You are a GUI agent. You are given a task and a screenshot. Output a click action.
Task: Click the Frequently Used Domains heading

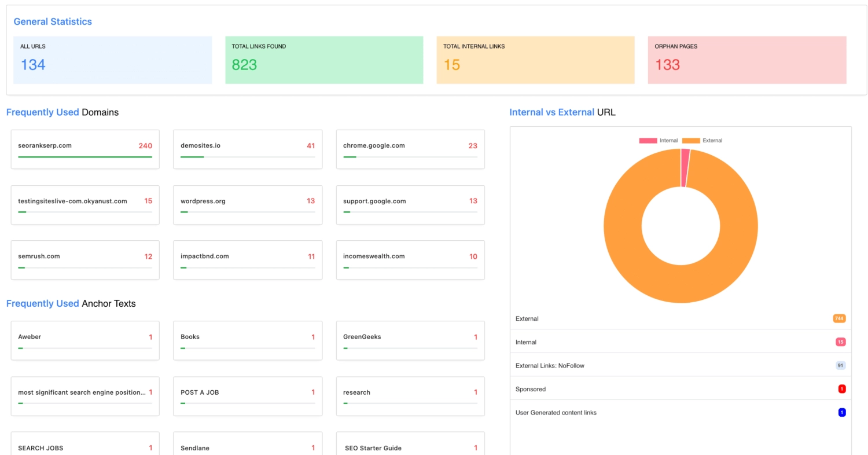point(62,112)
